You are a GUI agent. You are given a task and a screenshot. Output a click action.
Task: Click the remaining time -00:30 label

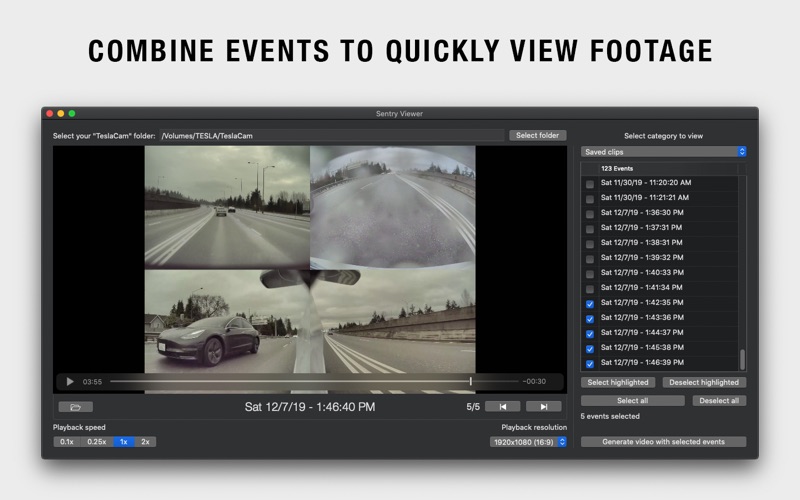pyautogui.click(x=534, y=381)
